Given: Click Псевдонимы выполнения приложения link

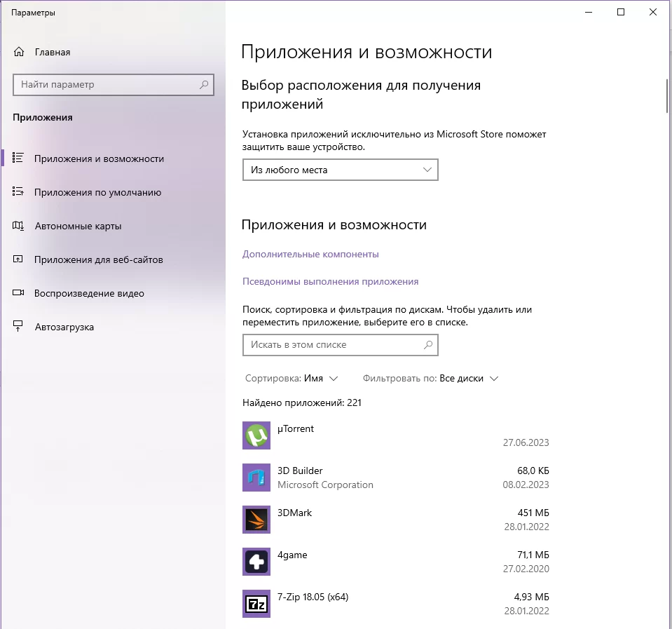Looking at the screenshot, I should (x=330, y=281).
